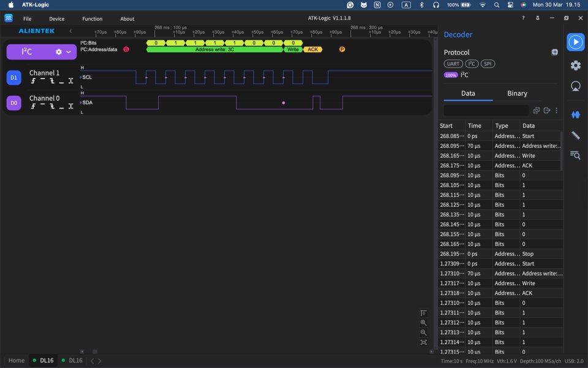The height and width of the screenshot is (368, 588).
Task: Click the zoom out magnifier icon
Action: pos(423,332)
